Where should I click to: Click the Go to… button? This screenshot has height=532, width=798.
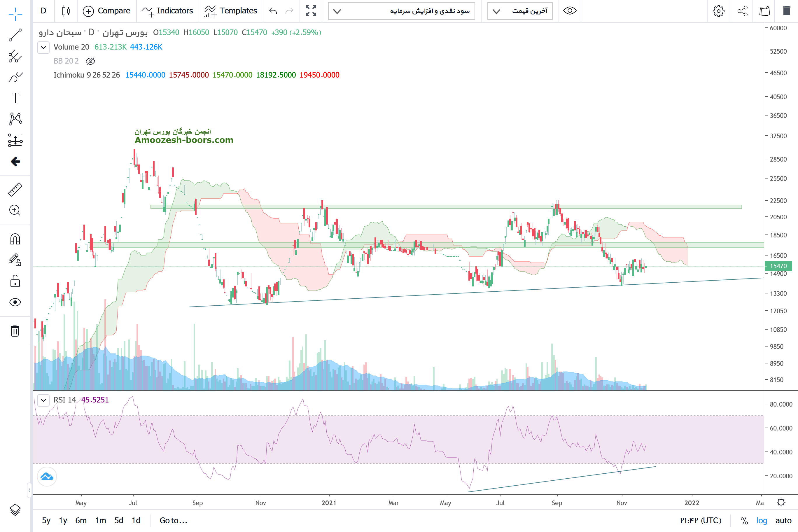(173, 520)
